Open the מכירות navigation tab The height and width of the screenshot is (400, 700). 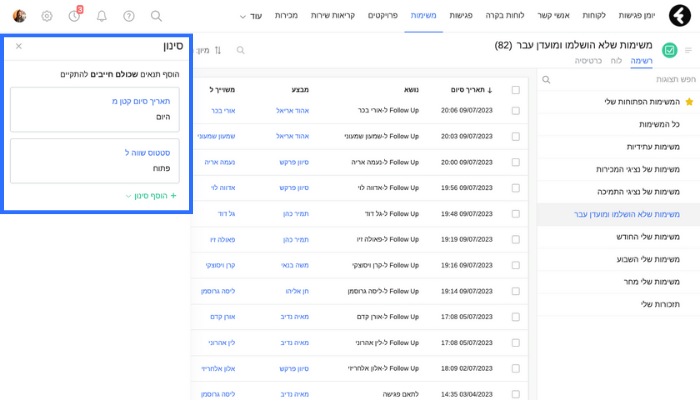click(x=286, y=15)
